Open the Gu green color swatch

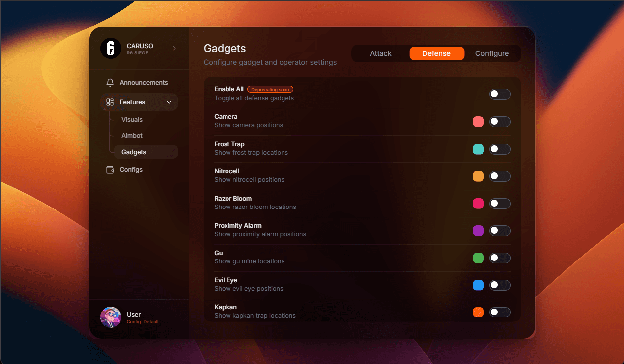tap(478, 258)
